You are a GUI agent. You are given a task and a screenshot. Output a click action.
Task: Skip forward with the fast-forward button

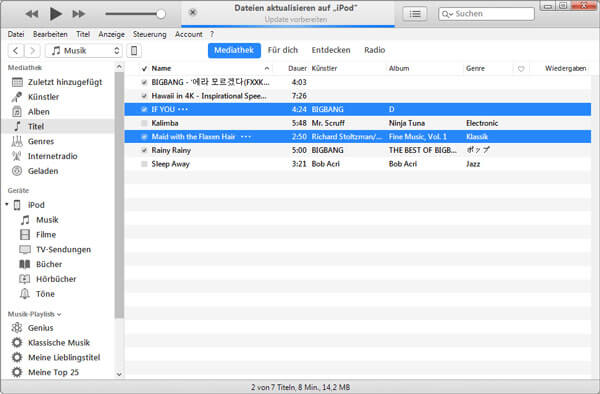79,14
